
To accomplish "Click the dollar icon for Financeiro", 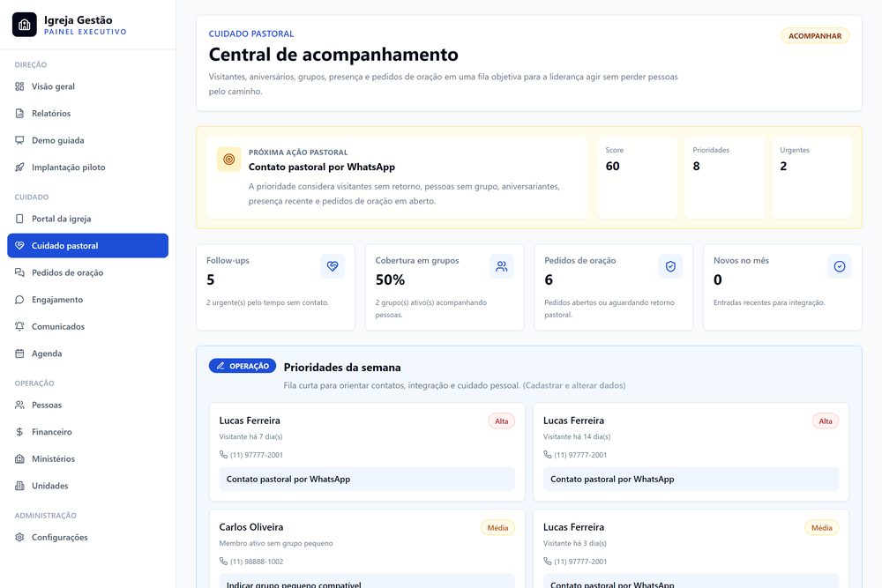I will click(x=19, y=432).
